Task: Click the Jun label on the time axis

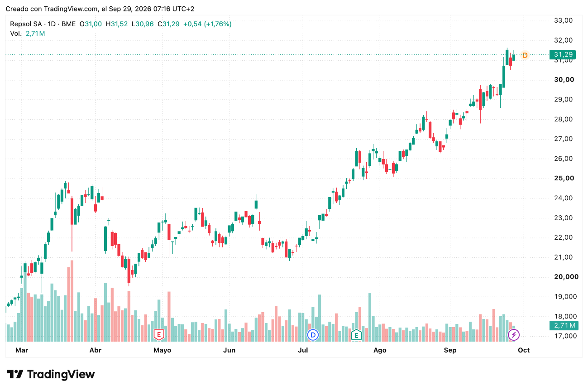Action: [x=229, y=350]
